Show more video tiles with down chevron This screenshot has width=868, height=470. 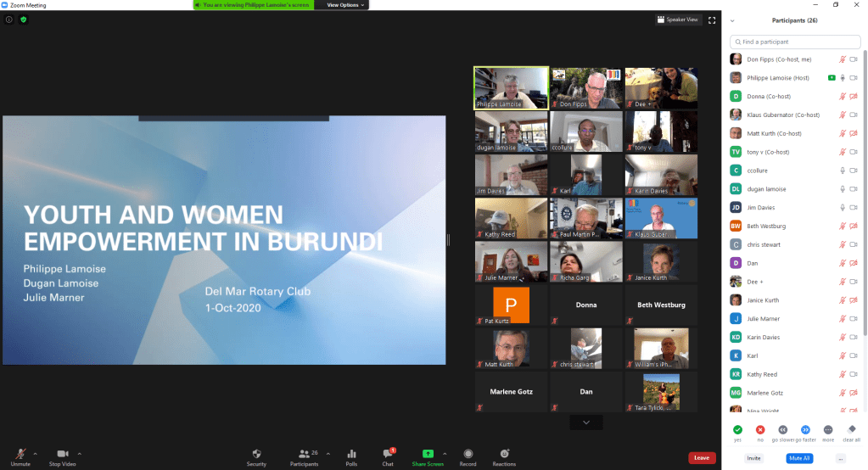586,422
